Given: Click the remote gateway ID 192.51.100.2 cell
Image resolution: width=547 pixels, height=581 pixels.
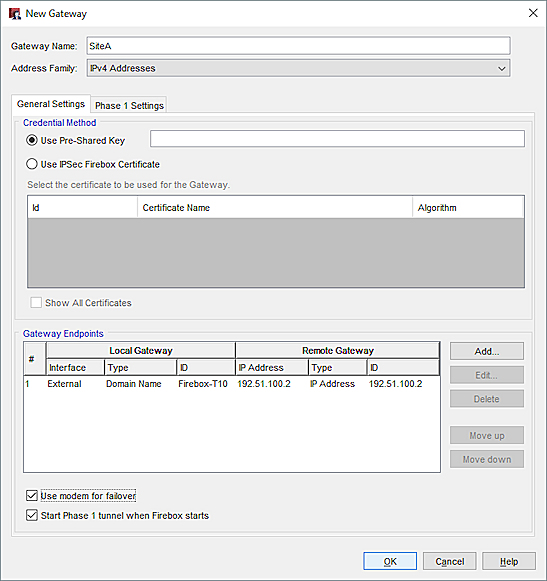Looking at the screenshot, I should click(x=403, y=384).
